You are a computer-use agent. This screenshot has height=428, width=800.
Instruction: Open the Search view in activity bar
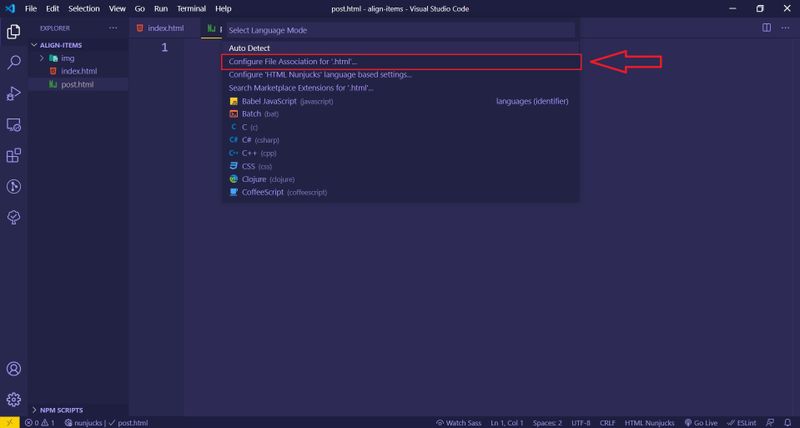[14, 62]
